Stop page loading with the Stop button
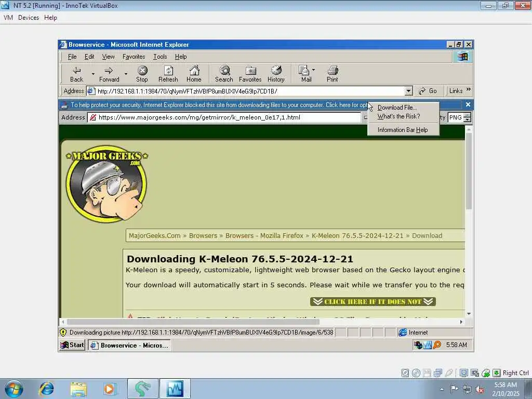This screenshot has height=399, width=532. 142,74
